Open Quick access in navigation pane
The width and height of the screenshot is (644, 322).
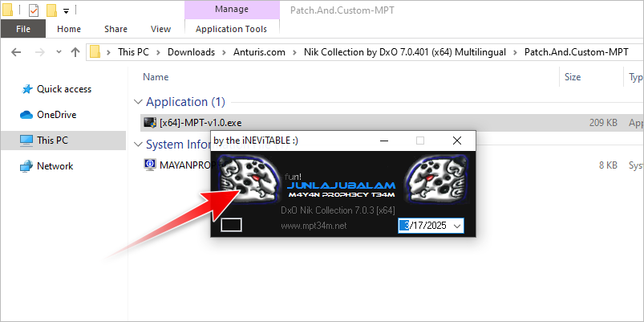63,89
